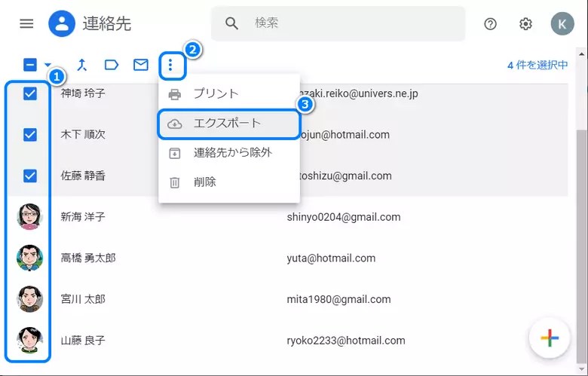Click the avatar of 山藤 良子

pos(29,340)
